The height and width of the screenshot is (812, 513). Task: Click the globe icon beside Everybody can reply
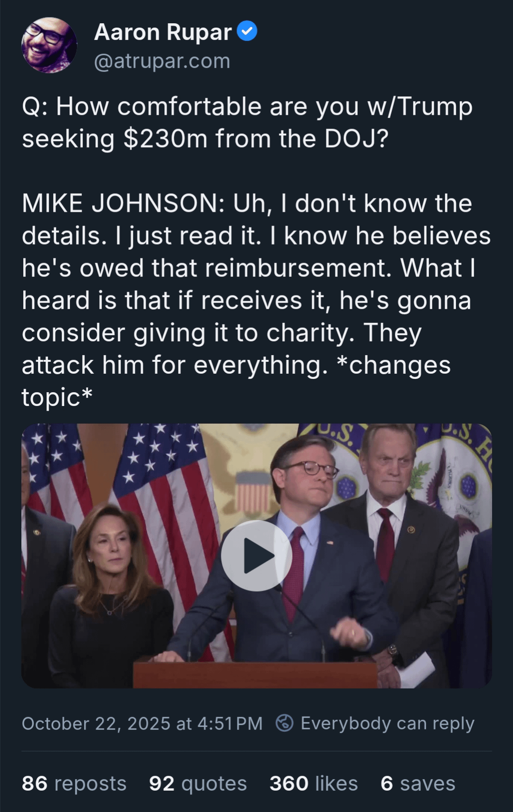(x=285, y=723)
